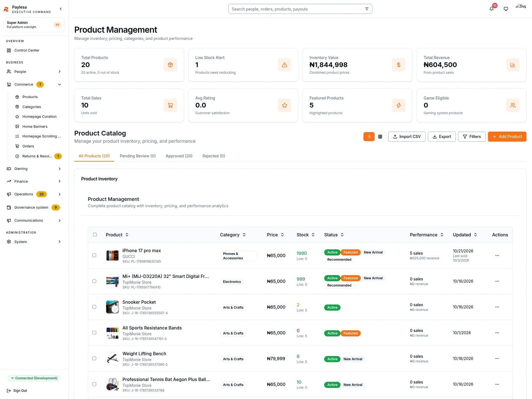Click the Paylesa logo icon

(x=6, y=9)
